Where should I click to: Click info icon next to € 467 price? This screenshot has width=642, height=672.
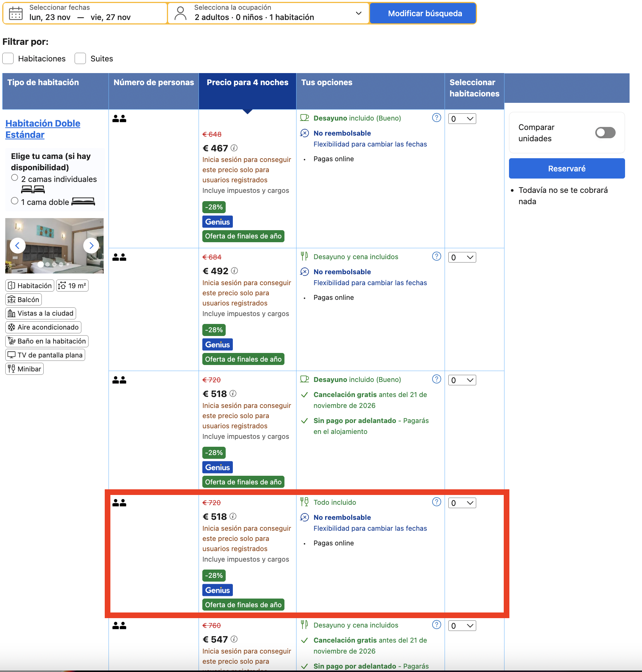pos(234,148)
